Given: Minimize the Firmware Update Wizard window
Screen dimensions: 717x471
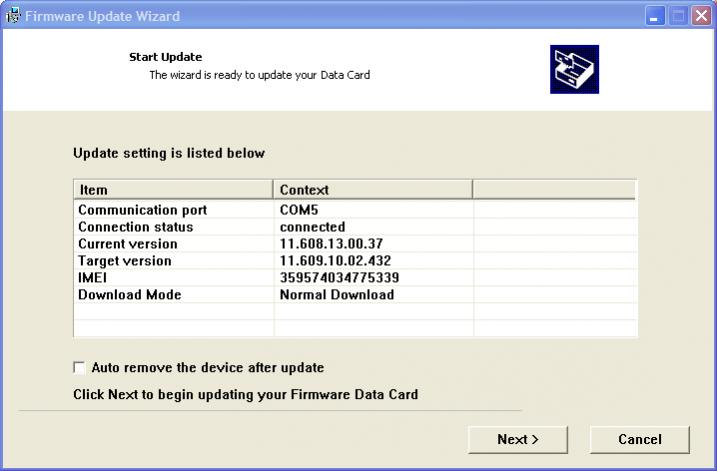Looking at the screenshot, I should (655, 17).
